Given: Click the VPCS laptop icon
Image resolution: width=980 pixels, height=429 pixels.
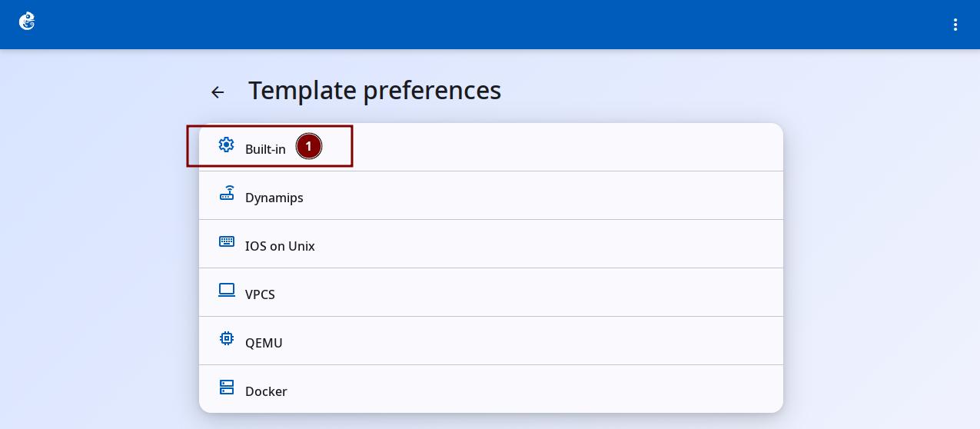Looking at the screenshot, I should pos(226,290).
